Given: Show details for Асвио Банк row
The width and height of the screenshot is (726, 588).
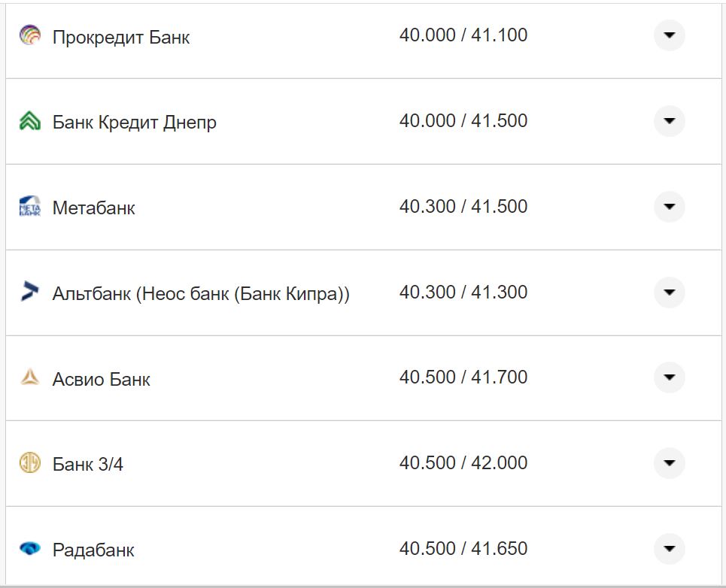Looking at the screenshot, I should pos(669,377).
